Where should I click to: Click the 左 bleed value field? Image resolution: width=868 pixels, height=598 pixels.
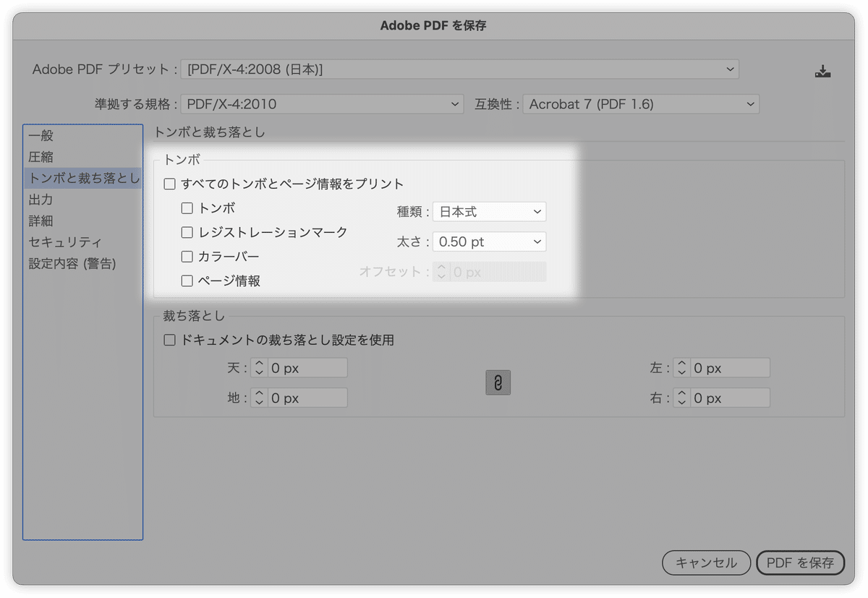point(730,368)
